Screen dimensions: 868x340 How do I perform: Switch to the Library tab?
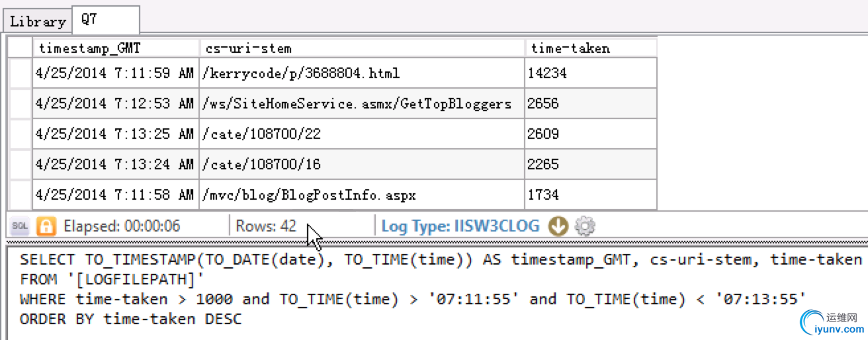coord(38,21)
